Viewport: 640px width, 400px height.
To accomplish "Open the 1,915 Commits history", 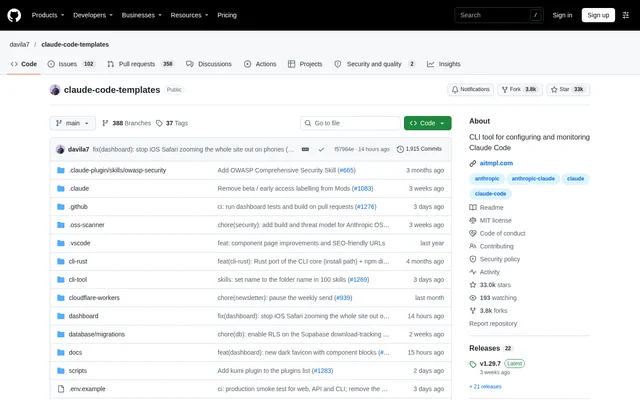I will [419, 149].
